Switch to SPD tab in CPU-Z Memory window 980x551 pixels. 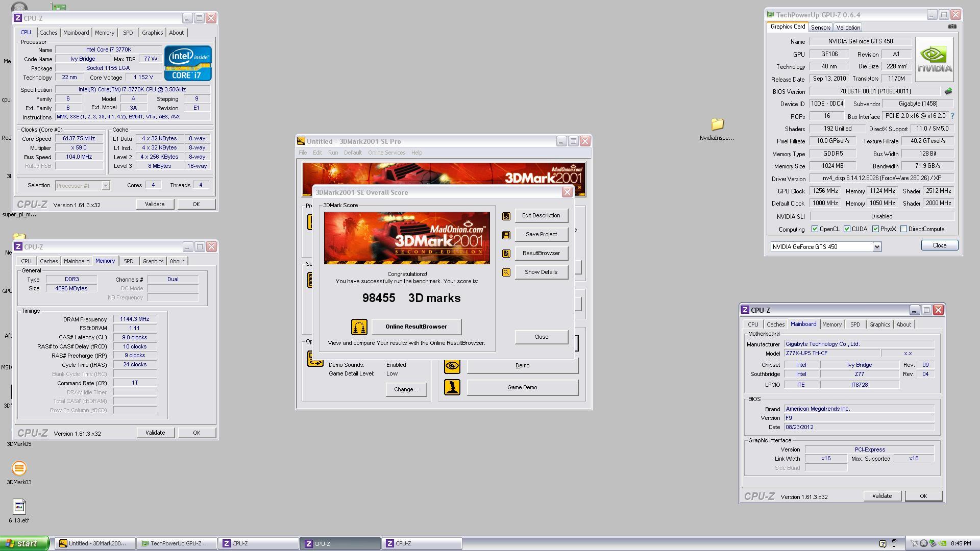click(x=128, y=261)
